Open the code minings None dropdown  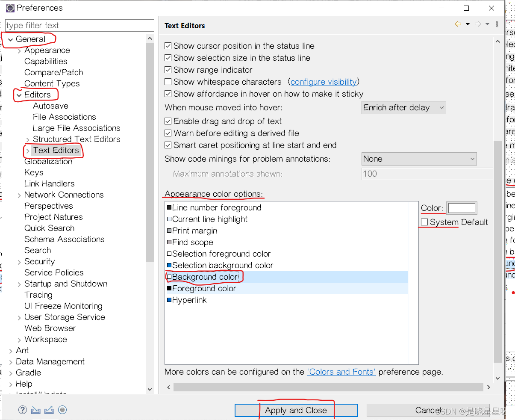(x=419, y=159)
